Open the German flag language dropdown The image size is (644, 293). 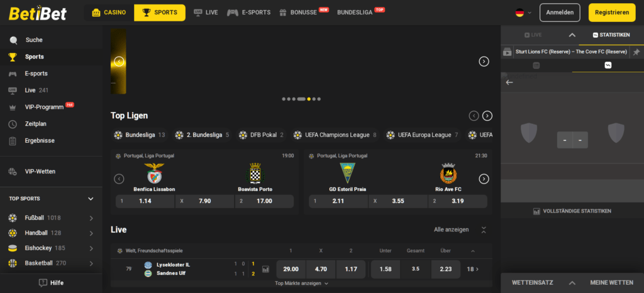(x=524, y=13)
